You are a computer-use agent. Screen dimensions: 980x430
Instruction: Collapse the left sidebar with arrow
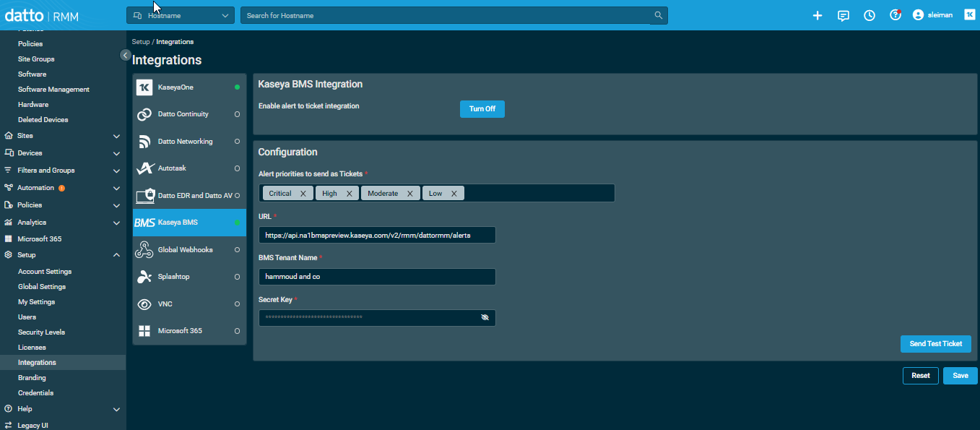pos(125,56)
